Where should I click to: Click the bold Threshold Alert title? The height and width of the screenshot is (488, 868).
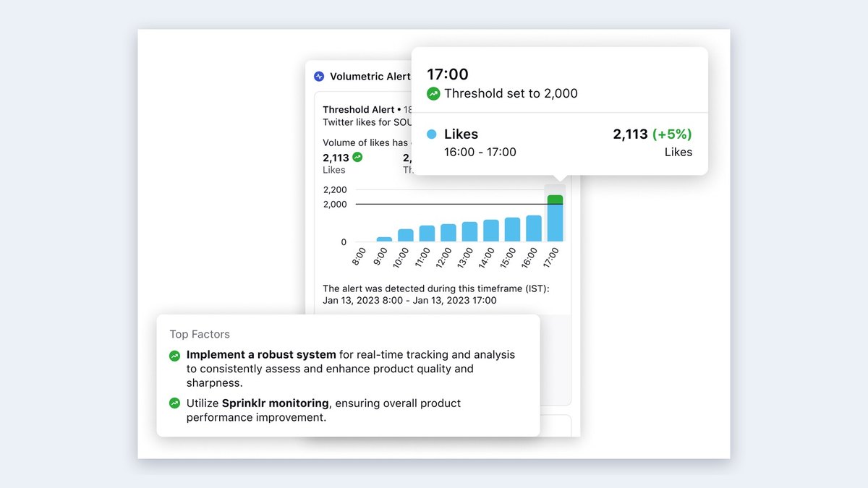point(359,110)
